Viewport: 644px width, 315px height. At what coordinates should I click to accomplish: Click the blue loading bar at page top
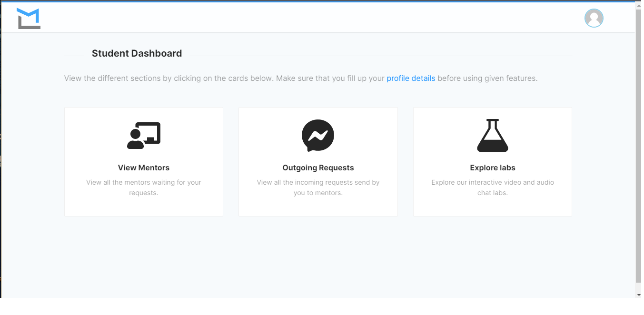319,1
